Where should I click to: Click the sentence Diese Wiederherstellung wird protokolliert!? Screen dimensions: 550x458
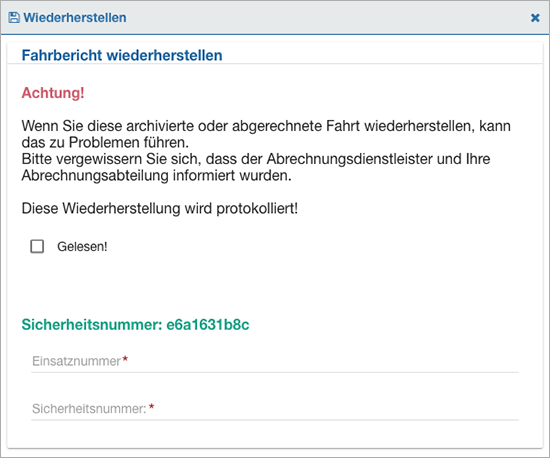tap(160, 208)
